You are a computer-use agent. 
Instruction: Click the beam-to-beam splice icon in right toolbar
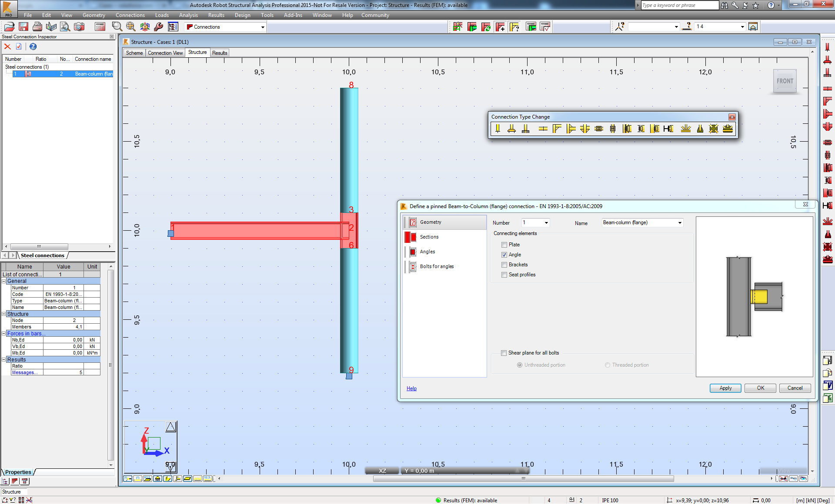pyautogui.click(x=828, y=88)
